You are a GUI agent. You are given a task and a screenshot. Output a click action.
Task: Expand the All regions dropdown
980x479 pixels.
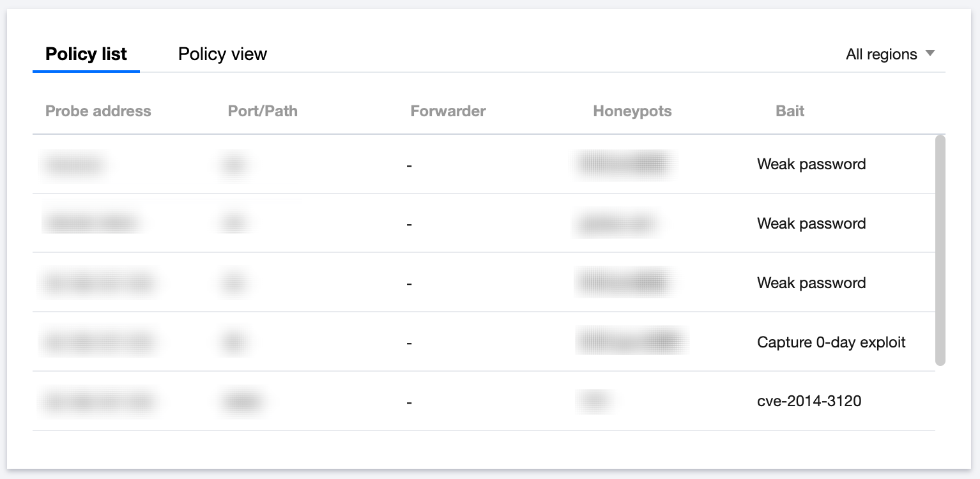[x=890, y=54]
